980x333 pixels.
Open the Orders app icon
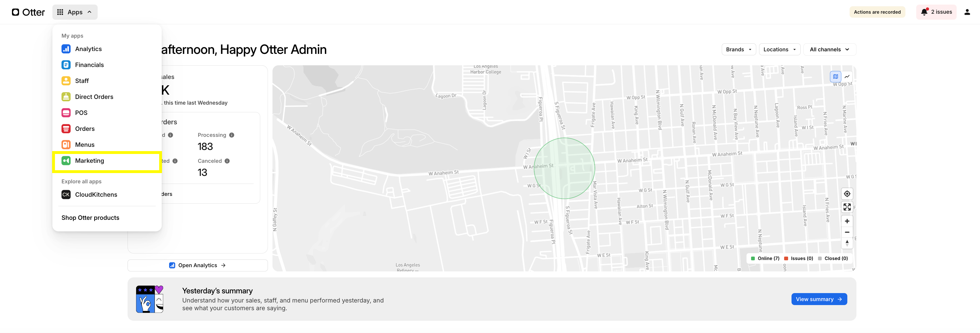pyautogui.click(x=66, y=129)
